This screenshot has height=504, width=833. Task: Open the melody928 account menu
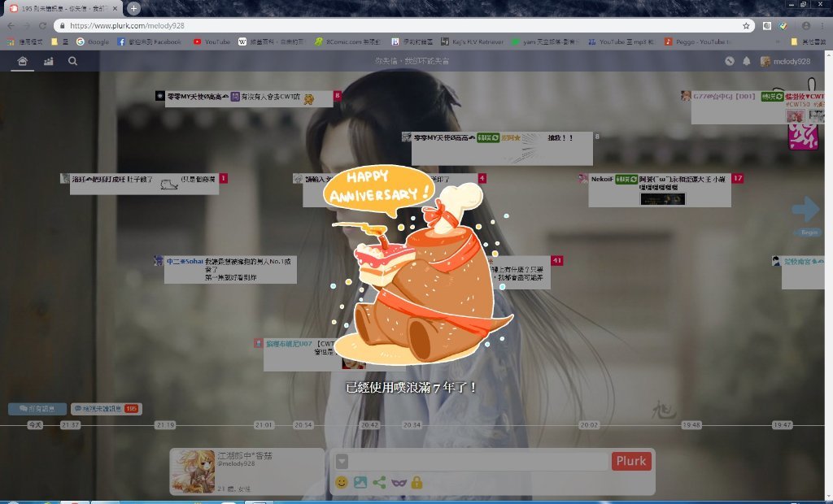pos(785,61)
